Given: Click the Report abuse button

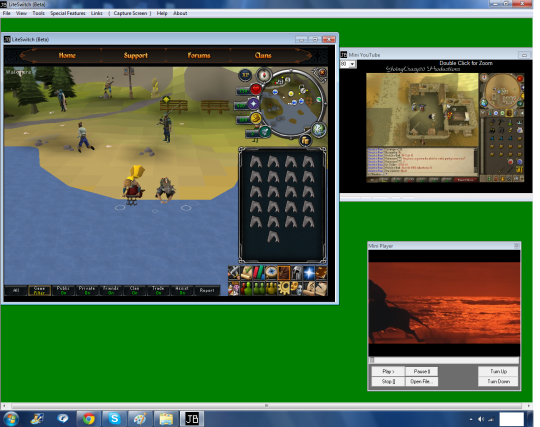Looking at the screenshot, I should click(207, 290).
